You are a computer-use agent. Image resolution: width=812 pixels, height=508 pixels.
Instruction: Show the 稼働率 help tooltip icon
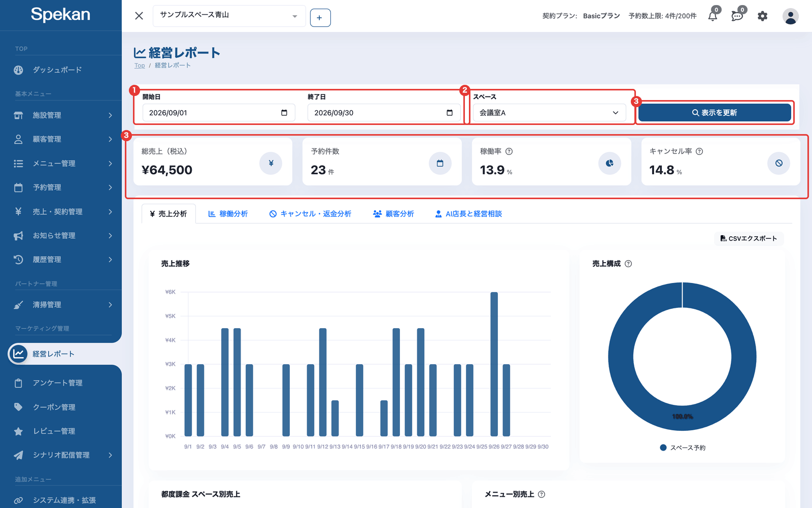(509, 151)
